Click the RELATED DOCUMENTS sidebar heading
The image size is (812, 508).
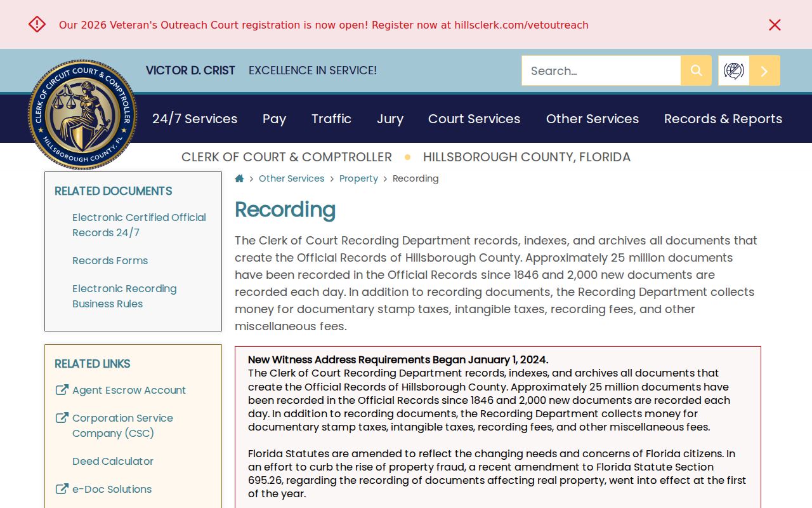pos(113,191)
